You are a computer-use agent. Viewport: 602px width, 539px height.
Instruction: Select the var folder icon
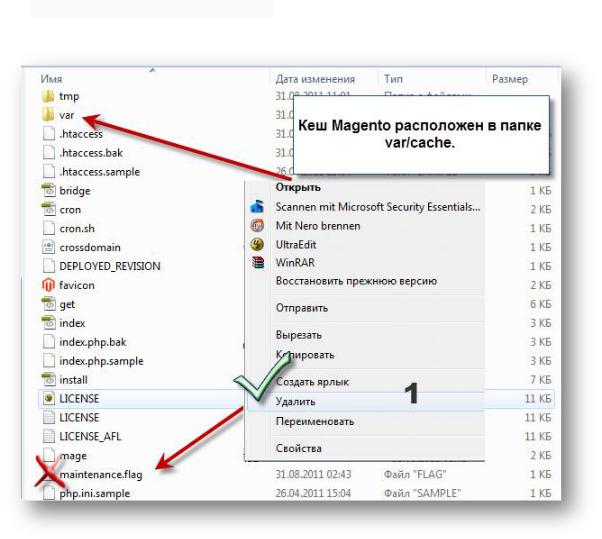tap(48, 115)
